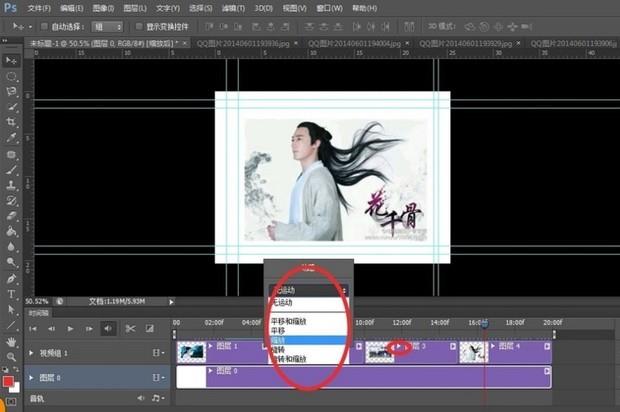Open the 3D(D) menu
Image resolution: width=620 pixels, height=412 pixels.
click(263, 8)
